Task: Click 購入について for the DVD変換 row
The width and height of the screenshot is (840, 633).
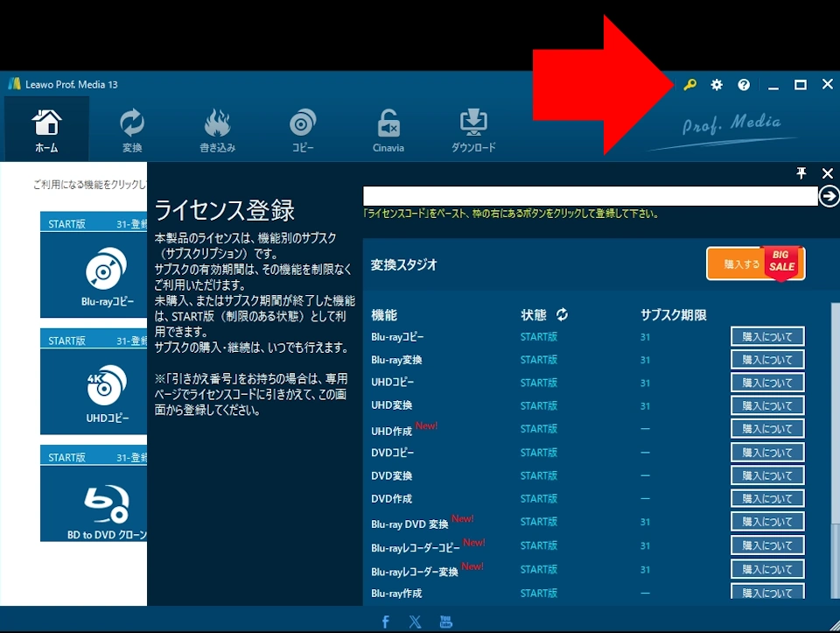Action: (x=766, y=475)
